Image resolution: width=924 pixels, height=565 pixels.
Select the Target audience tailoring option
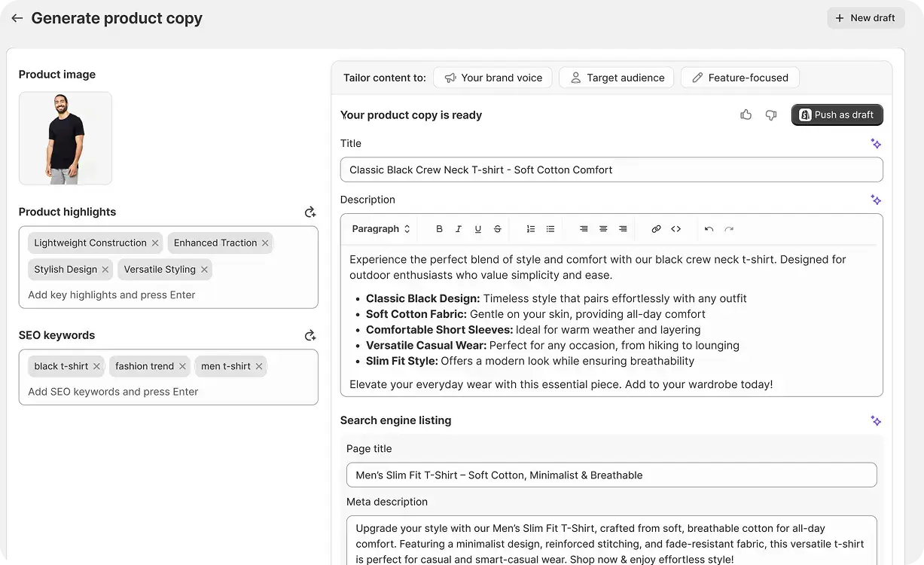(616, 77)
